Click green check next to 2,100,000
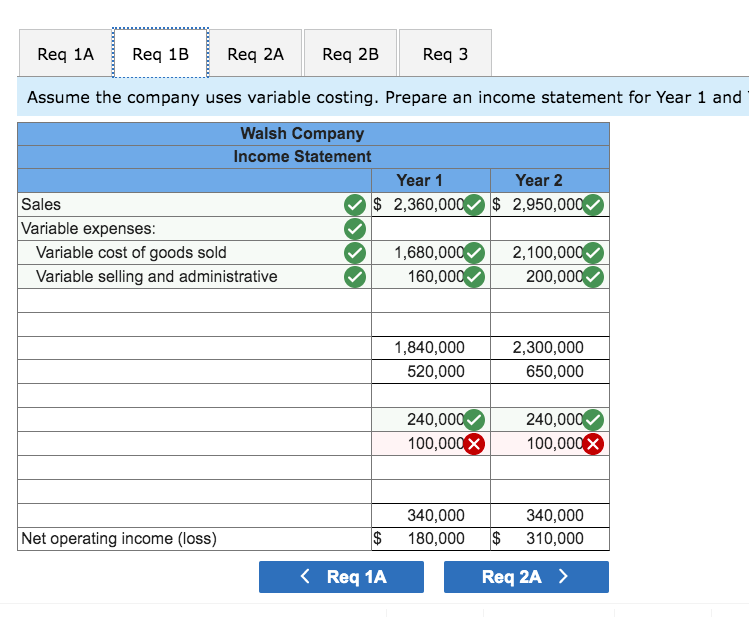Screen dimensions: 749x617 pos(593,253)
